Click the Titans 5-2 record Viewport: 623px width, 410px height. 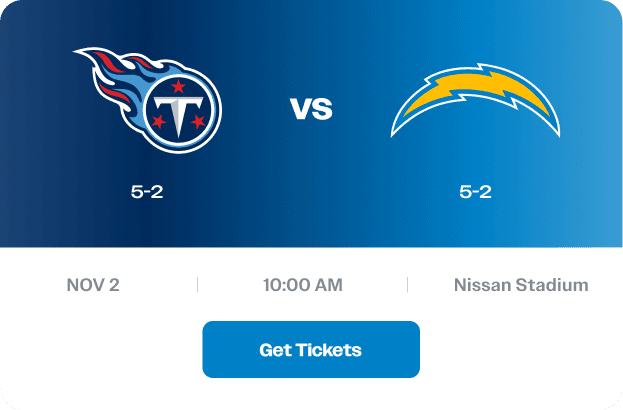click(x=147, y=192)
